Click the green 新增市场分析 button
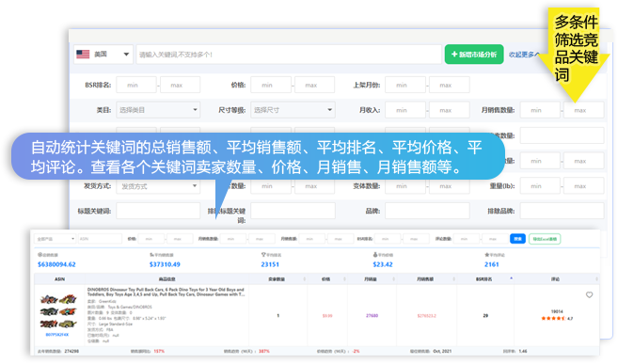Image resolution: width=618 pixels, height=364 pixels. pos(474,55)
